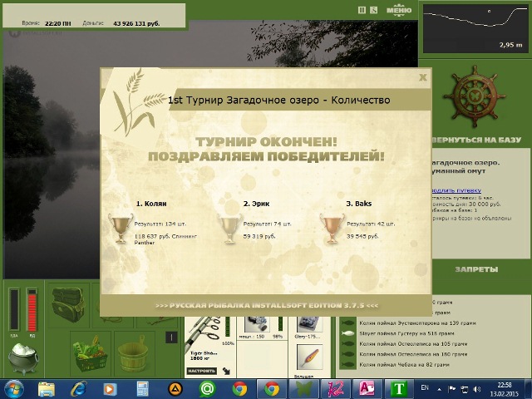Click the diagonal arrow icon beside НАСТРОИТЬ
The height and width of the screenshot is (399, 532).
(226, 371)
